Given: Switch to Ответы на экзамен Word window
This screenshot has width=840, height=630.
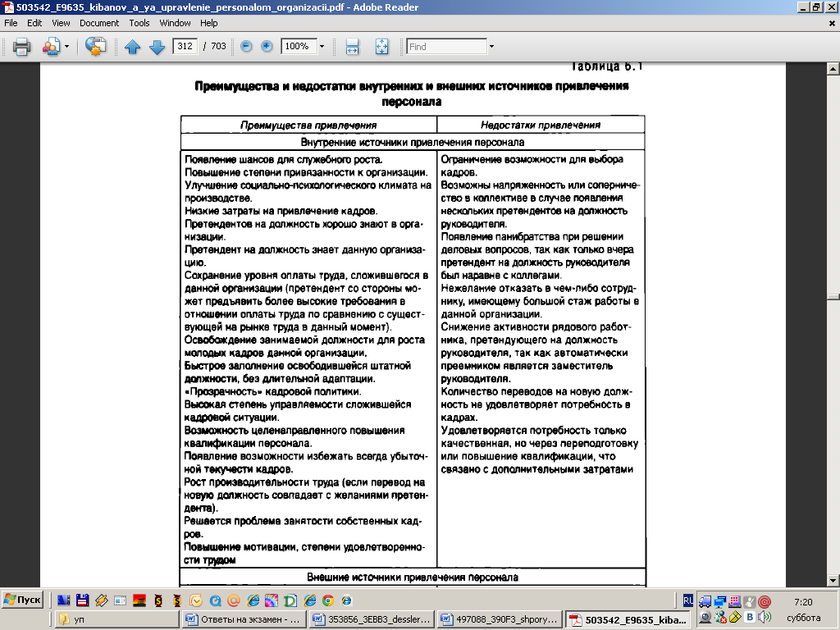Looking at the screenshot, I should 244,619.
